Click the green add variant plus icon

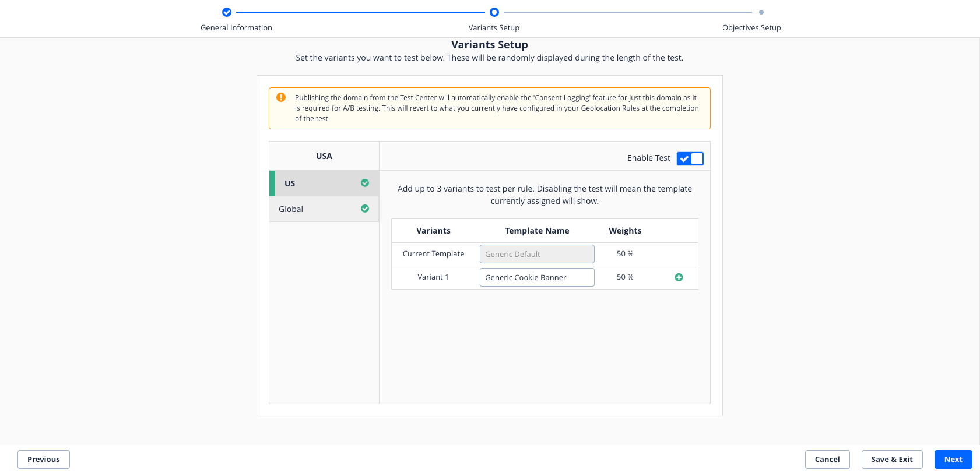[x=679, y=277]
